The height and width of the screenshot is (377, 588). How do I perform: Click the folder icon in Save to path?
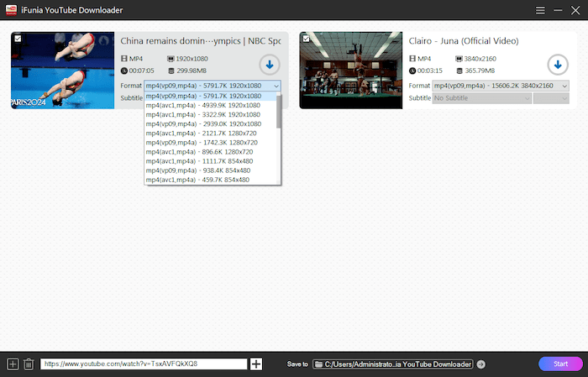[319, 364]
